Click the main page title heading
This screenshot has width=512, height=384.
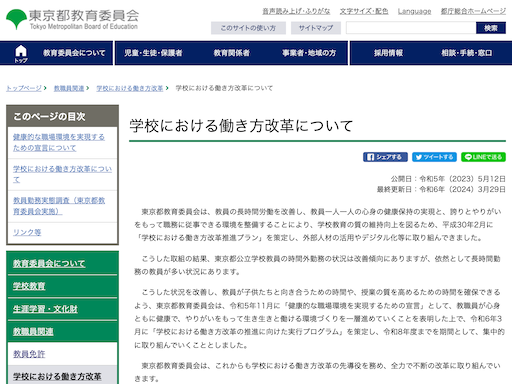pos(241,126)
